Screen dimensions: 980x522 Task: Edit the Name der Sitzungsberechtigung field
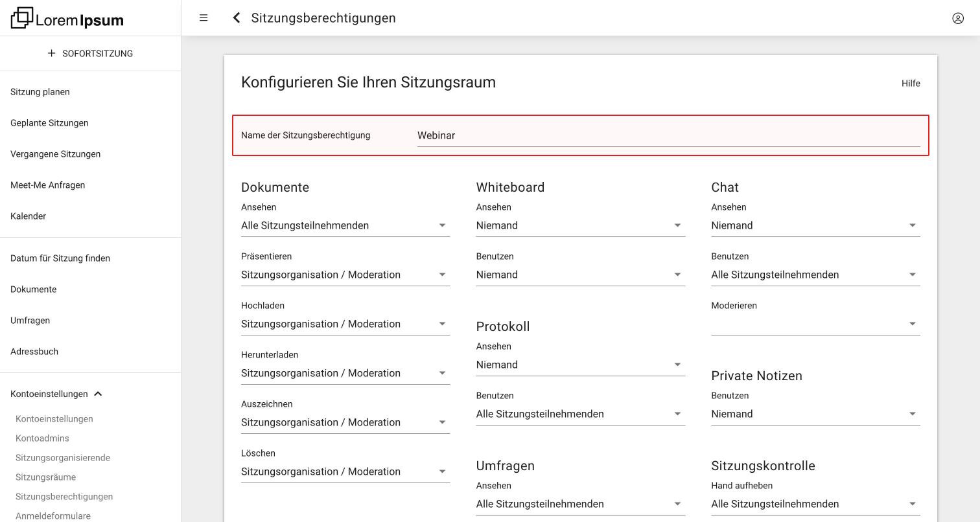tap(668, 135)
